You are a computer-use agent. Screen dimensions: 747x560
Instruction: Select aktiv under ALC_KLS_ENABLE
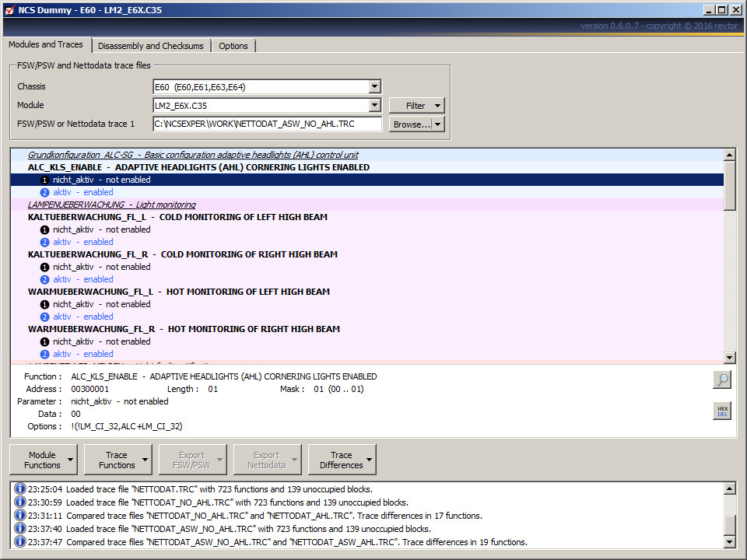[x=366, y=192]
